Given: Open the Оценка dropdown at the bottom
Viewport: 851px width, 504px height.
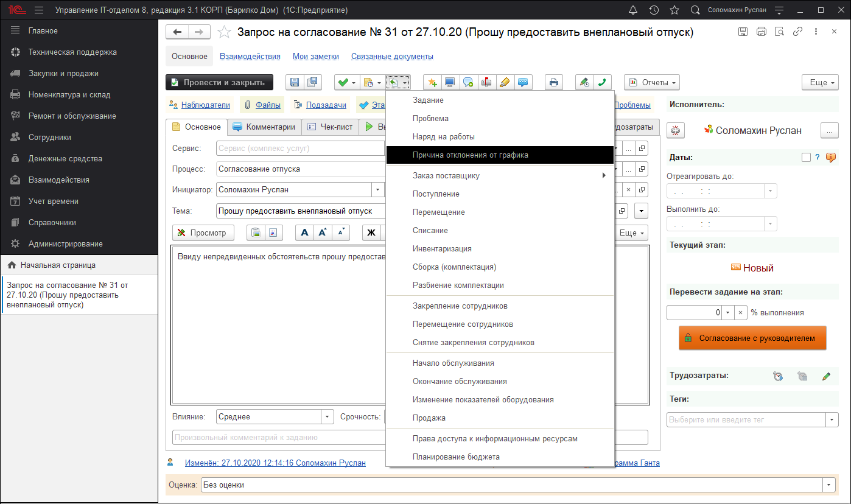Looking at the screenshot, I should tap(828, 485).
